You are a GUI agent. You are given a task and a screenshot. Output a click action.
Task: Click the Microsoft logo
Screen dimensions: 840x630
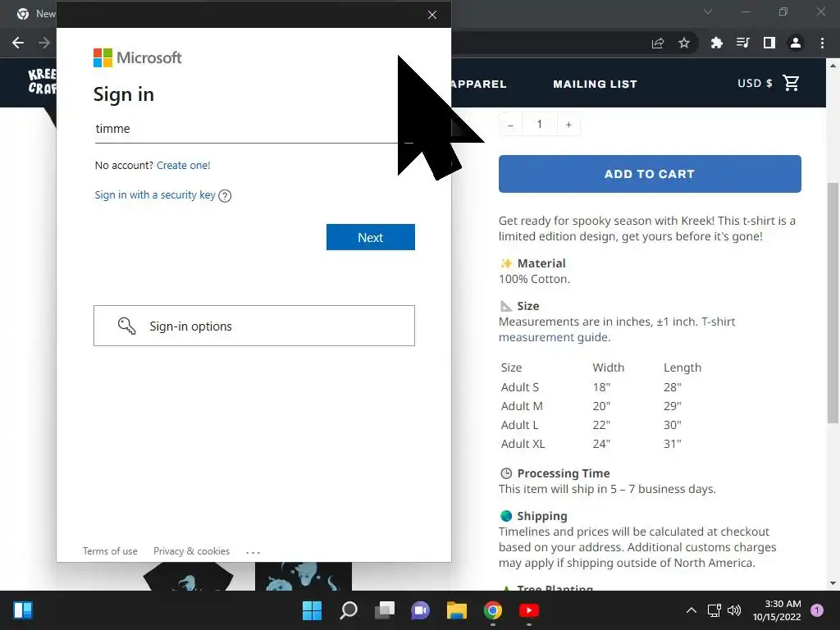(138, 58)
